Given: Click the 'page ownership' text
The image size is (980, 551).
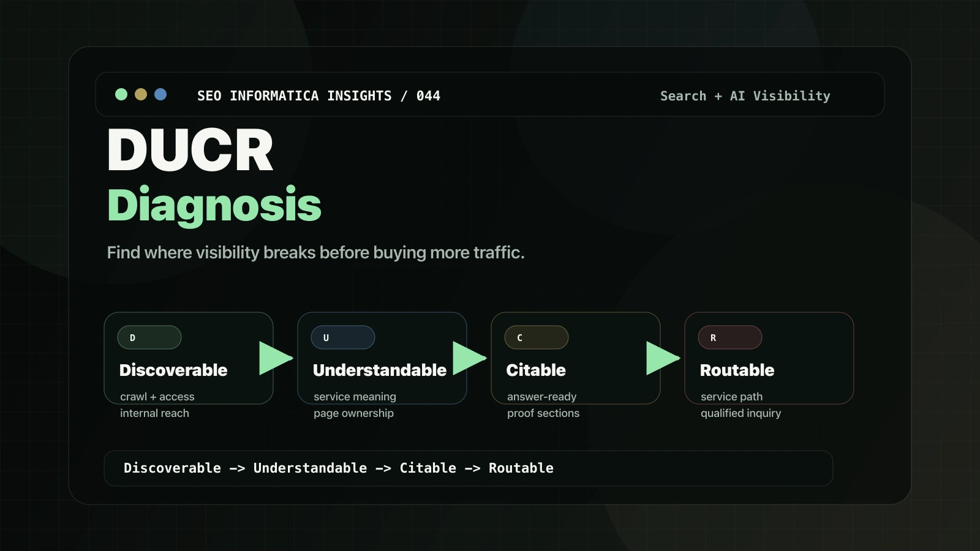Looking at the screenshot, I should 353,413.
